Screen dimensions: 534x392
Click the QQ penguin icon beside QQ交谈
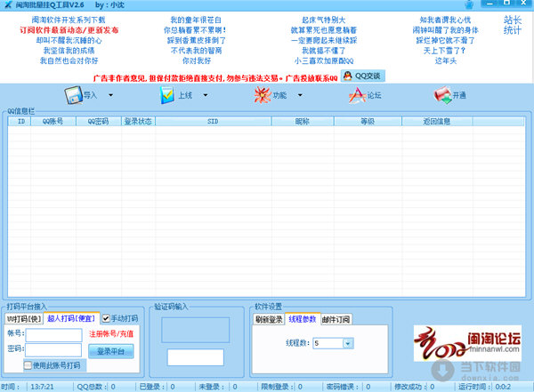347,76
